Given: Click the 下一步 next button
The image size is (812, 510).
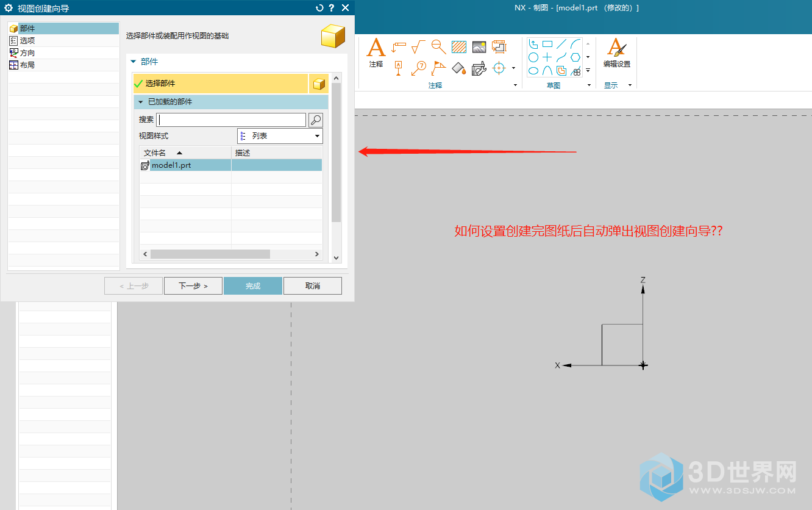Looking at the screenshot, I should pos(193,286).
